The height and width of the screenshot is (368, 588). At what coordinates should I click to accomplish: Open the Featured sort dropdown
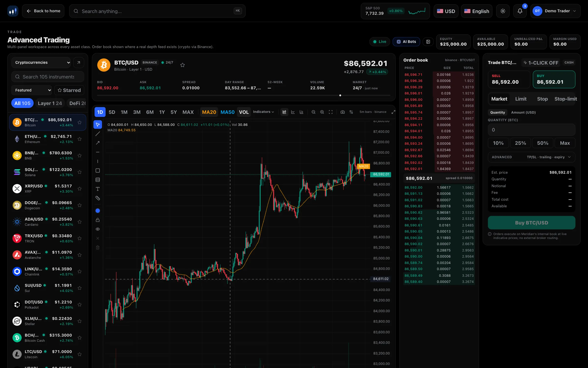tap(31, 90)
